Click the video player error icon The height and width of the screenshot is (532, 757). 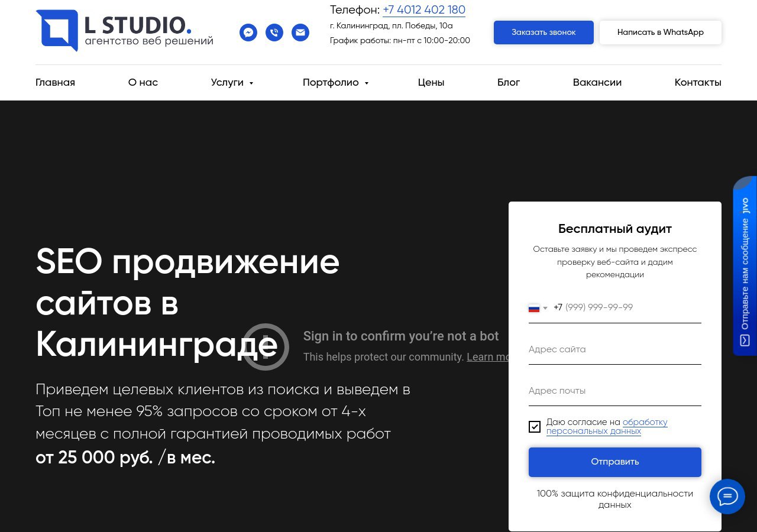(266, 347)
